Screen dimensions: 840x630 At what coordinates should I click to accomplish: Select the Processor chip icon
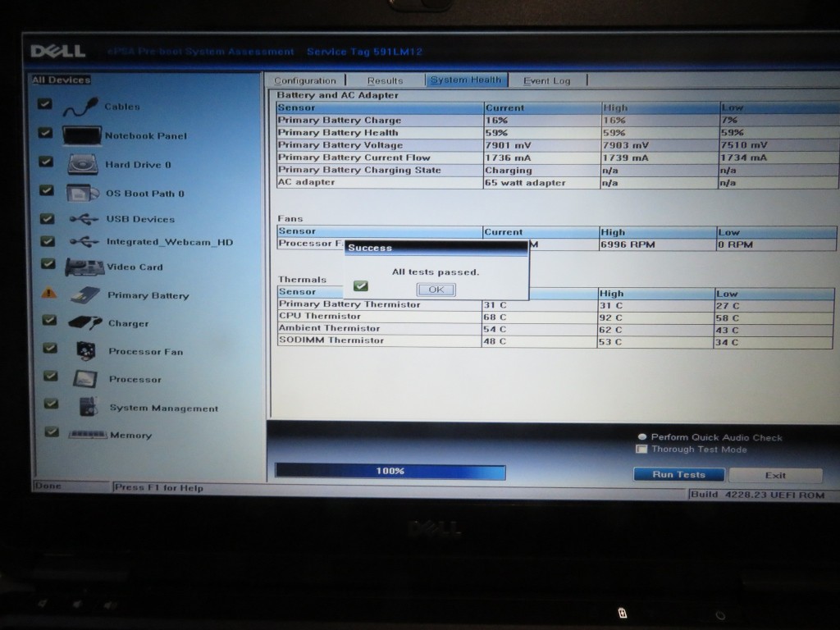tap(85, 379)
